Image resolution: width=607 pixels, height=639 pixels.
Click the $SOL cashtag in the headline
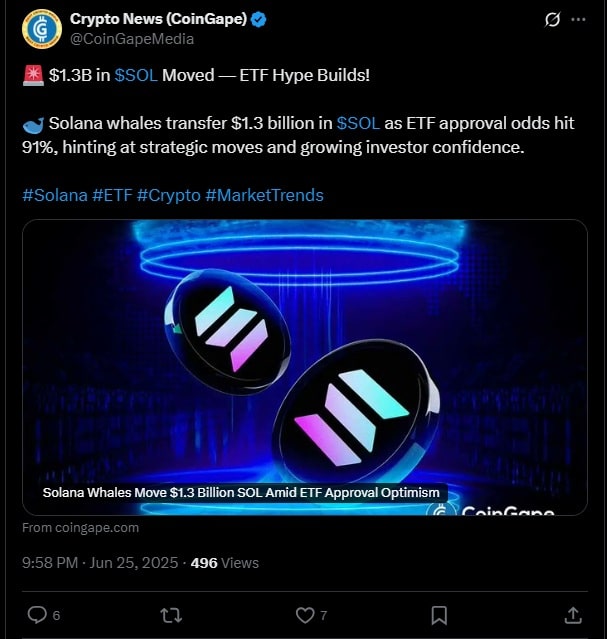[136, 75]
